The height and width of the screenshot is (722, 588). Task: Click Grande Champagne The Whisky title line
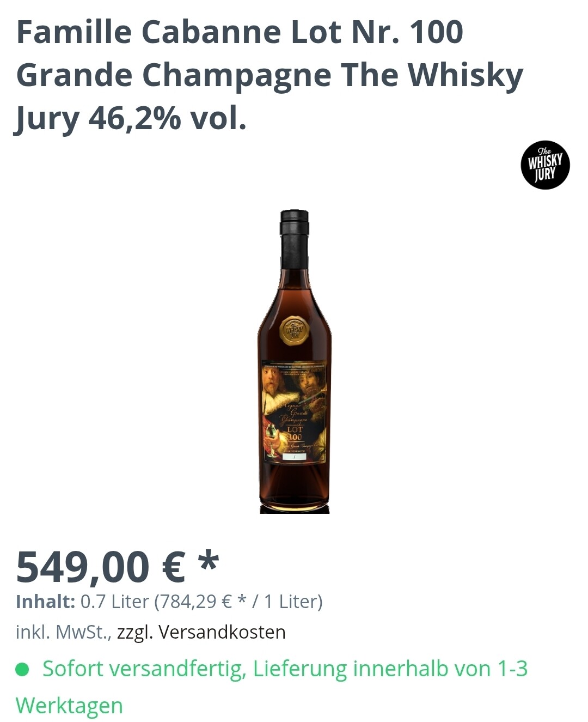click(x=270, y=75)
